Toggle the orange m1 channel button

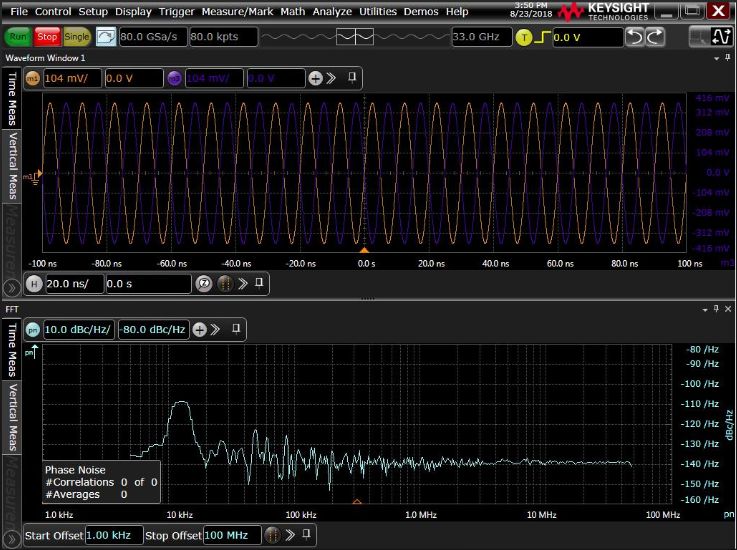(32, 78)
